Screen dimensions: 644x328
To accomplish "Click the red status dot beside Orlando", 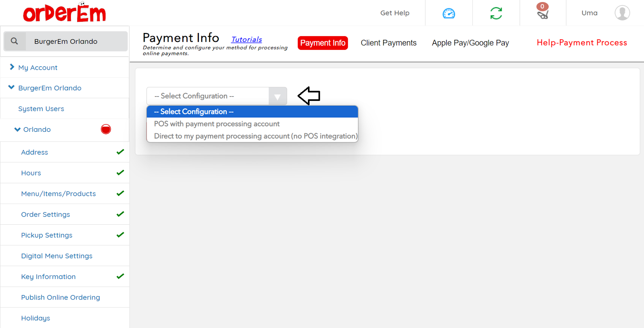I will click(x=106, y=129).
